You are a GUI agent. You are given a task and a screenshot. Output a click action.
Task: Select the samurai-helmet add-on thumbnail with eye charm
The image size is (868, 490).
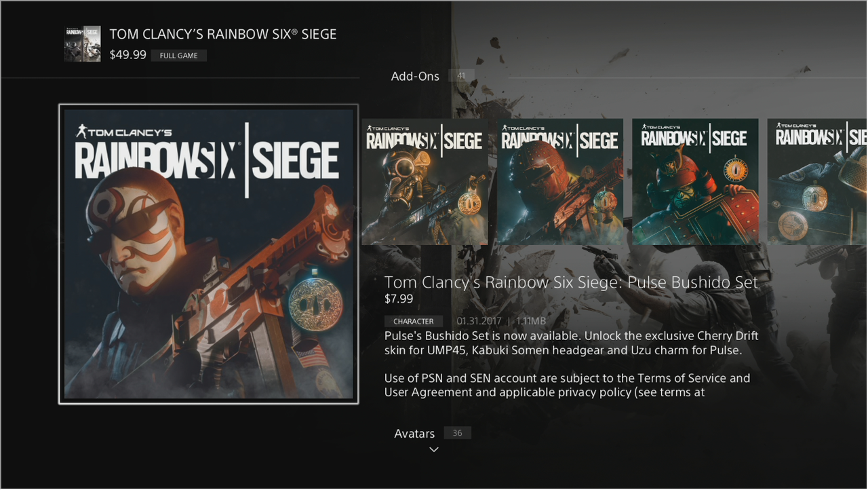pyautogui.click(x=695, y=182)
